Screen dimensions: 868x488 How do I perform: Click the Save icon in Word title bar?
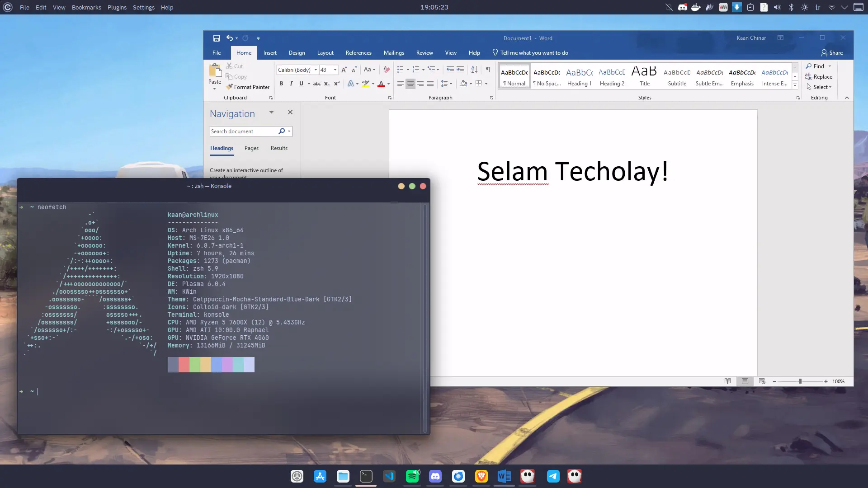(217, 38)
